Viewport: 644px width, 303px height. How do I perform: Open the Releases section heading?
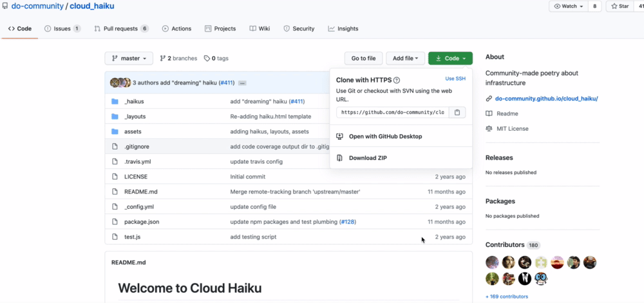pos(499,158)
